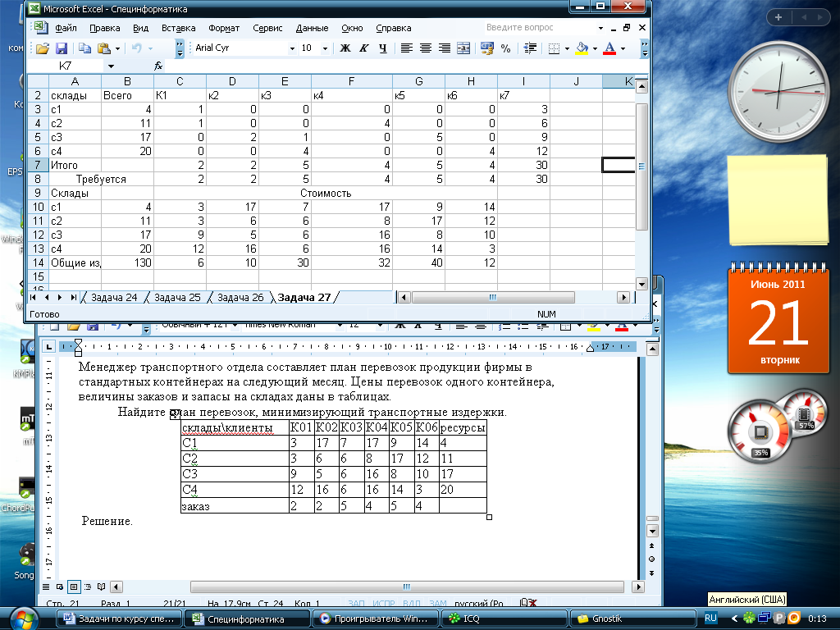Open the Файл menu in Excel
Viewport: 840px width, 630px height.
[66, 28]
